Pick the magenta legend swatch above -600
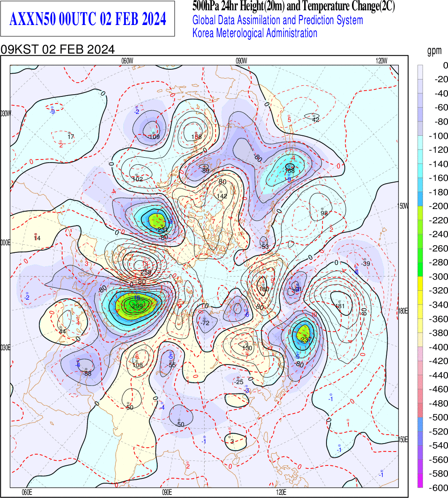The height and width of the screenshot is (498, 448). [x=420, y=480]
